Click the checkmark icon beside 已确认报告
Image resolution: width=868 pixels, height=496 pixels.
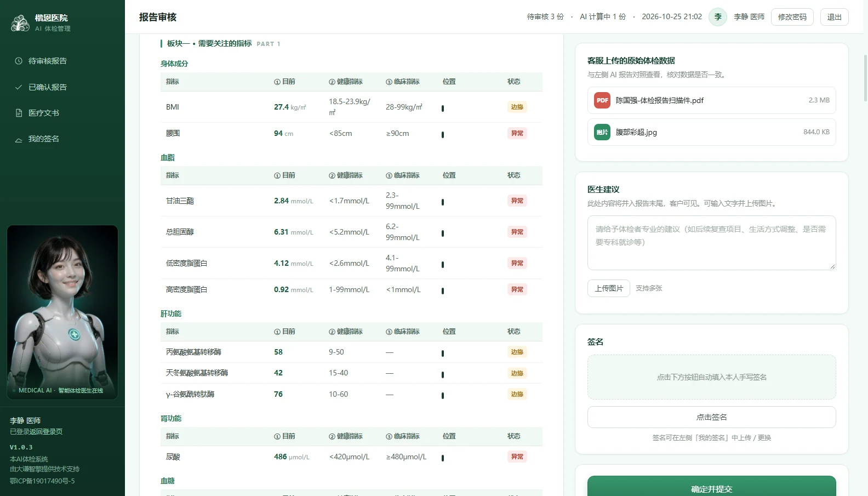tap(19, 87)
